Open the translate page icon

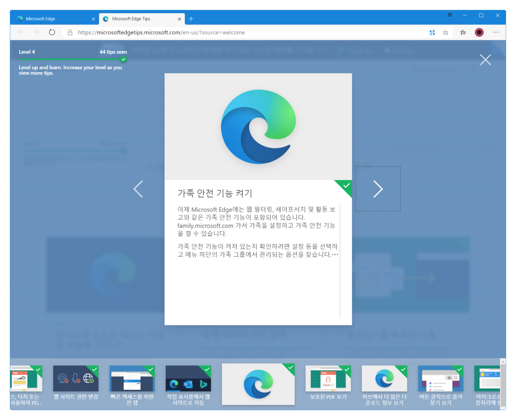click(x=432, y=33)
